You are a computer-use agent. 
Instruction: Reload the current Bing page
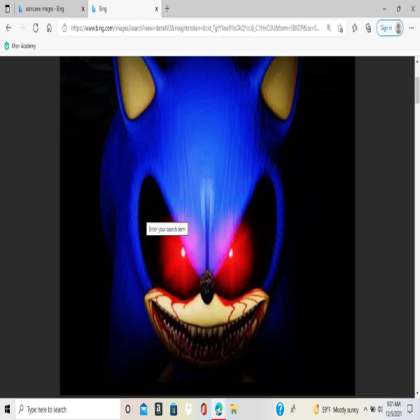(x=36, y=28)
